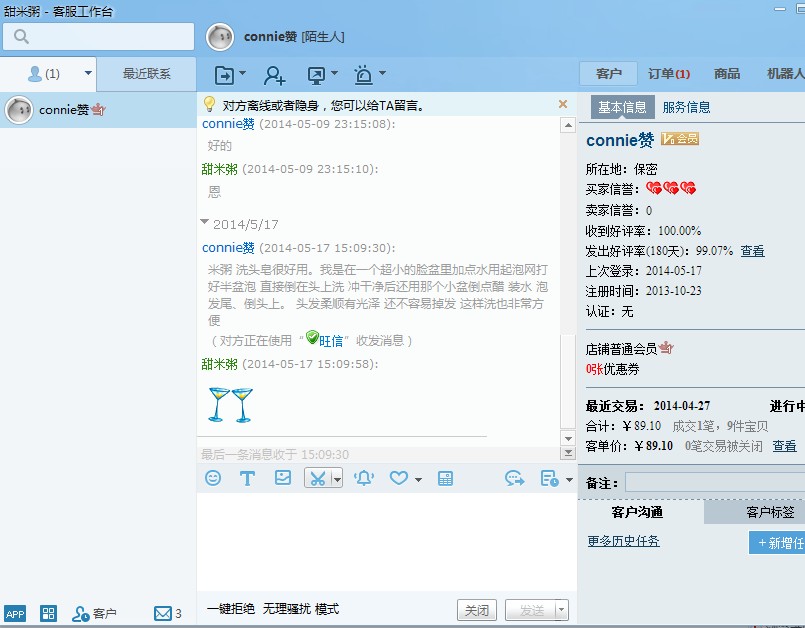Image resolution: width=805 pixels, height=628 pixels.
Task: Expand the alarm icon dropdown arrow
Action: pyautogui.click(x=382, y=73)
